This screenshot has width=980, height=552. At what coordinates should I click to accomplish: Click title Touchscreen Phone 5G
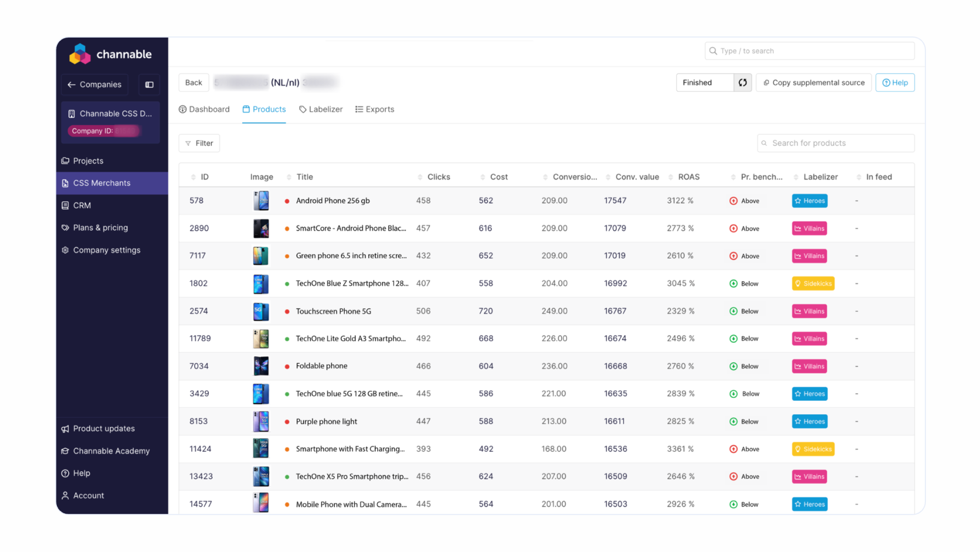pos(333,311)
